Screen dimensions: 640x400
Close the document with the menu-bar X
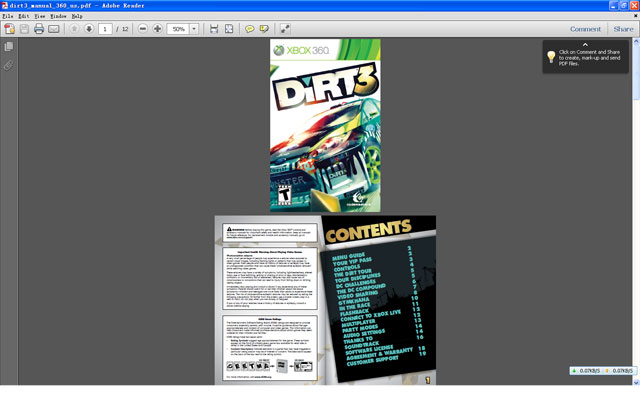636,16
